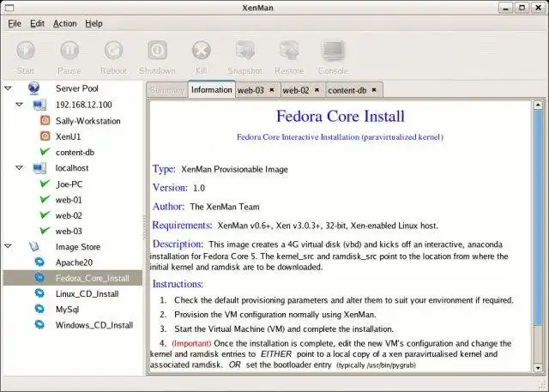Screen dimensions: 549x392
Task: Open the Action menu
Action: 65,23
